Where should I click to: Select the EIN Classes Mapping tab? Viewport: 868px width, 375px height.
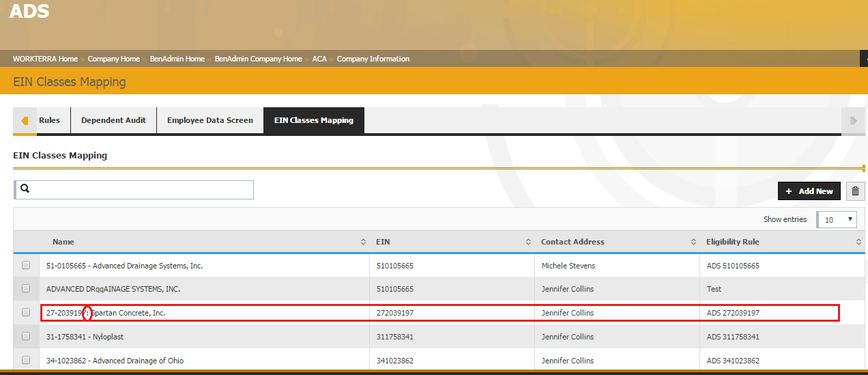pyautogui.click(x=314, y=120)
